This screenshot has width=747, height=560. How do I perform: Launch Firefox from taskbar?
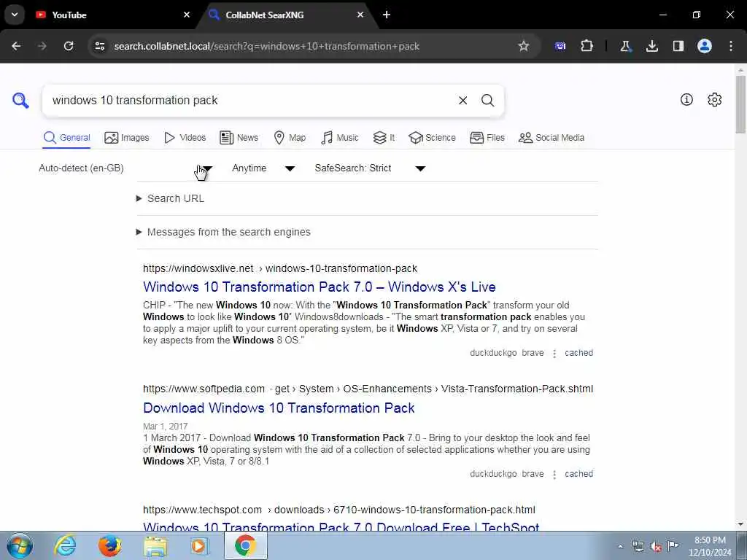tap(109, 545)
